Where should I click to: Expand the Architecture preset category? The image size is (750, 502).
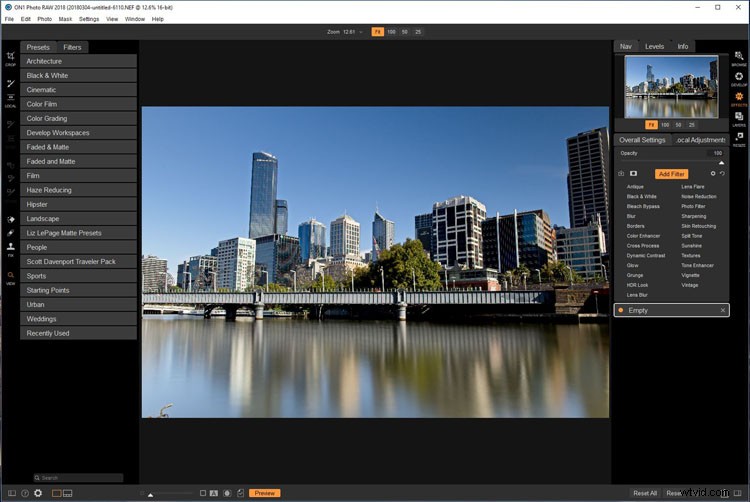78,61
